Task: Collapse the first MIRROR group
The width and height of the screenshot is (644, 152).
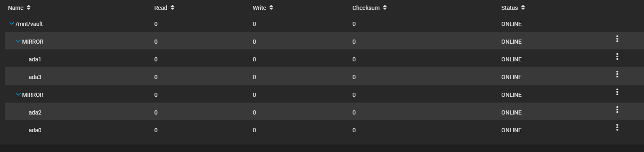Action: point(18,42)
